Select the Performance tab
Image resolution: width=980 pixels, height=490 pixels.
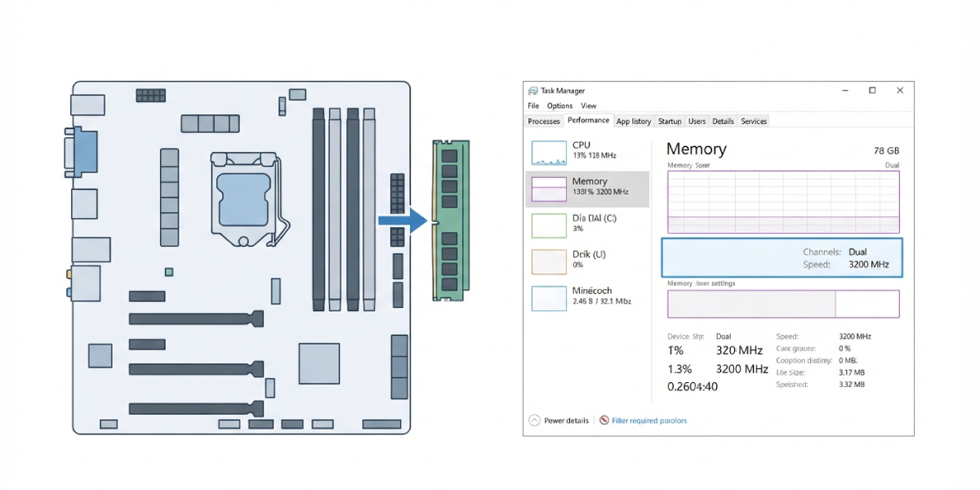click(x=589, y=121)
